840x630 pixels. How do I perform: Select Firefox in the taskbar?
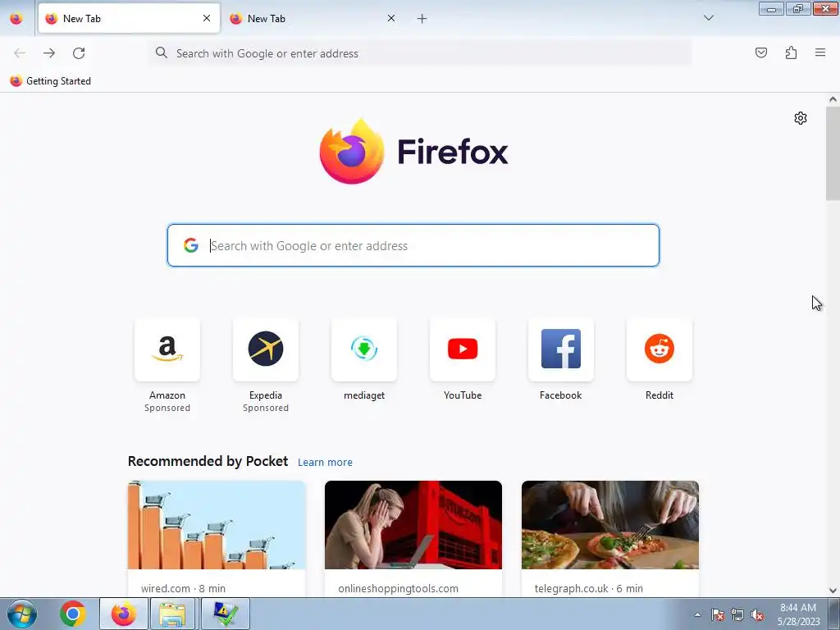point(124,614)
